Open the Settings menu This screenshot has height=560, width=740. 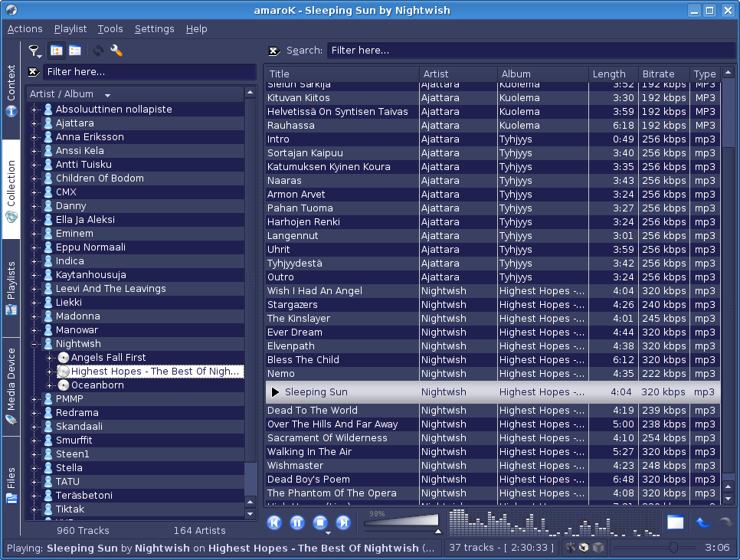coord(154,29)
